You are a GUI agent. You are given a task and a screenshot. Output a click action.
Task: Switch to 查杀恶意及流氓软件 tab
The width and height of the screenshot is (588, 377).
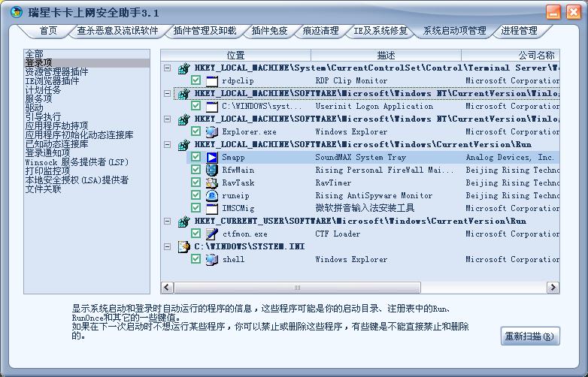pos(118,31)
